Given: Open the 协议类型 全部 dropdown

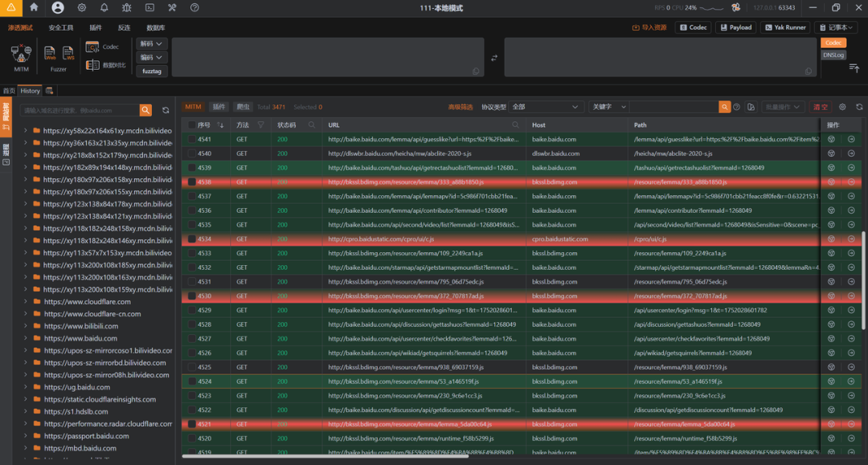Looking at the screenshot, I should [545, 107].
